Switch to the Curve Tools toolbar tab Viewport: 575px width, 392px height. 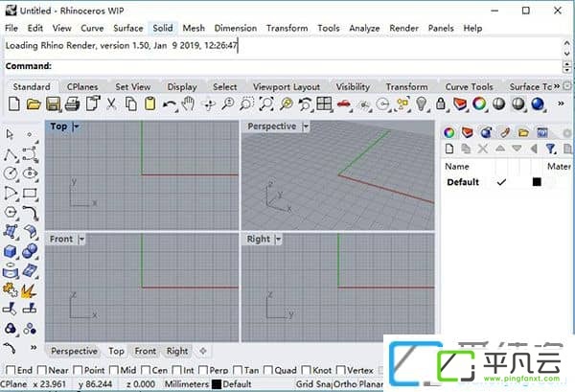coord(469,87)
